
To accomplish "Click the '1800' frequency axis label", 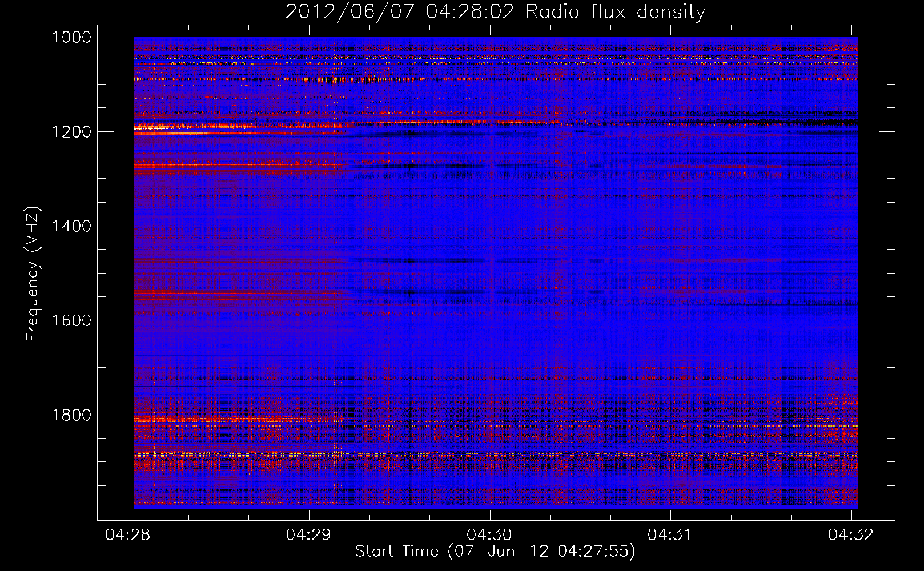I will tap(71, 415).
